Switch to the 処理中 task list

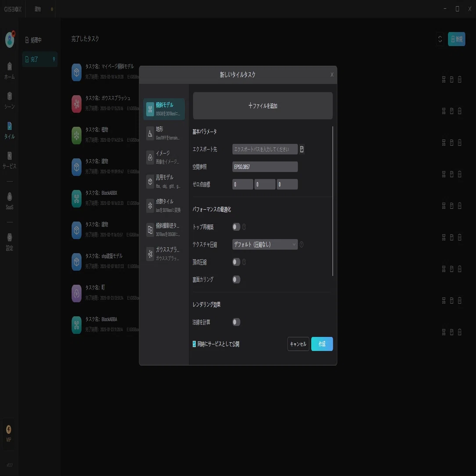tap(40, 40)
